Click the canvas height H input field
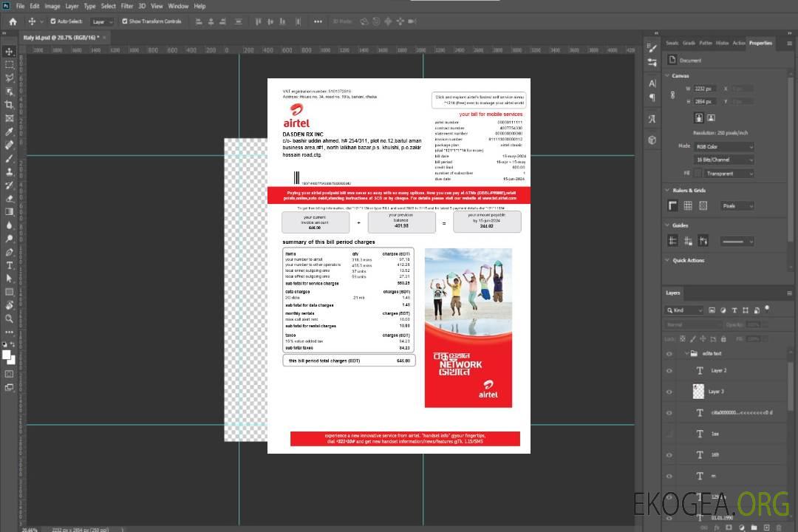The height and width of the screenshot is (532, 798). click(x=706, y=102)
